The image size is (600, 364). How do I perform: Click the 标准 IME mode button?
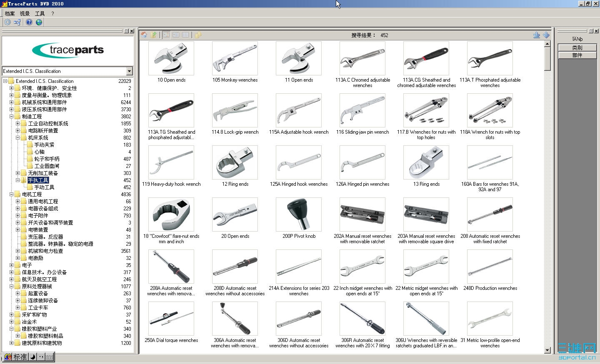(x=20, y=357)
